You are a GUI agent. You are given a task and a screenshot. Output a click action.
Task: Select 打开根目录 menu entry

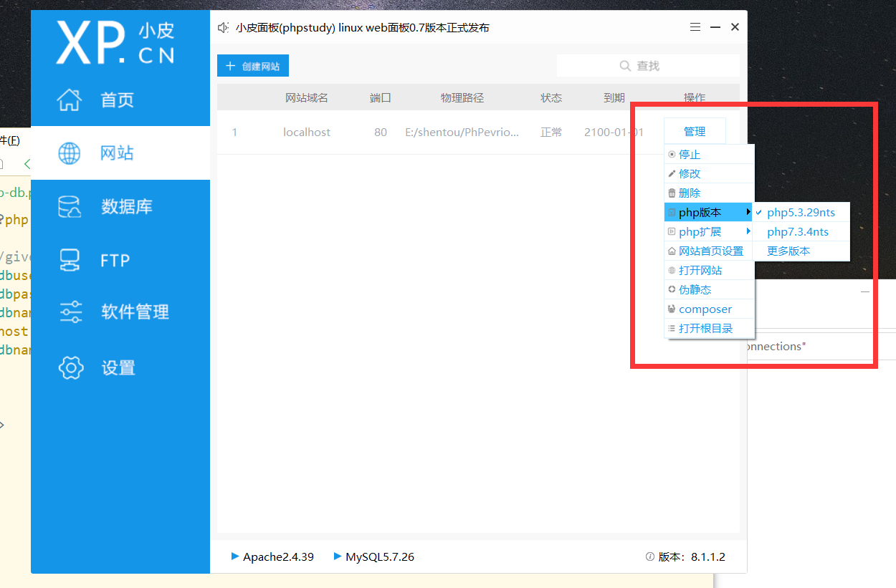[x=710, y=329]
